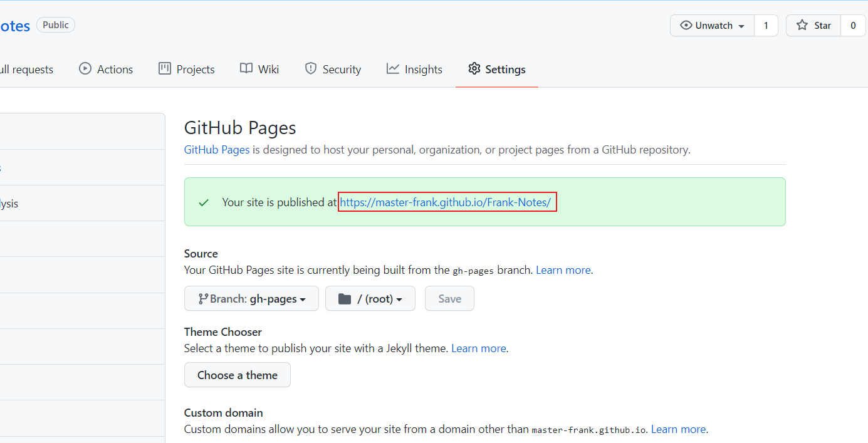The width and height of the screenshot is (868, 443).
Task: Click the Unwatch button
Action: (x=713, y=26)
